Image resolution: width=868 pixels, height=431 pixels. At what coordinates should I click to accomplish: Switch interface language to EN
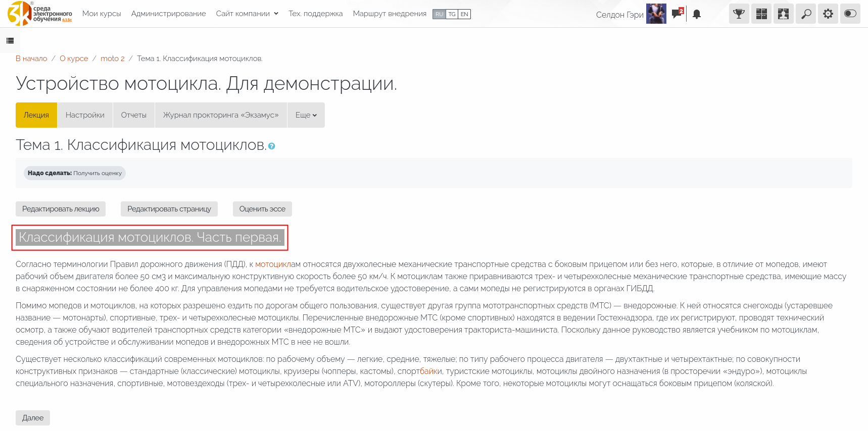click(x=464, y=14)
